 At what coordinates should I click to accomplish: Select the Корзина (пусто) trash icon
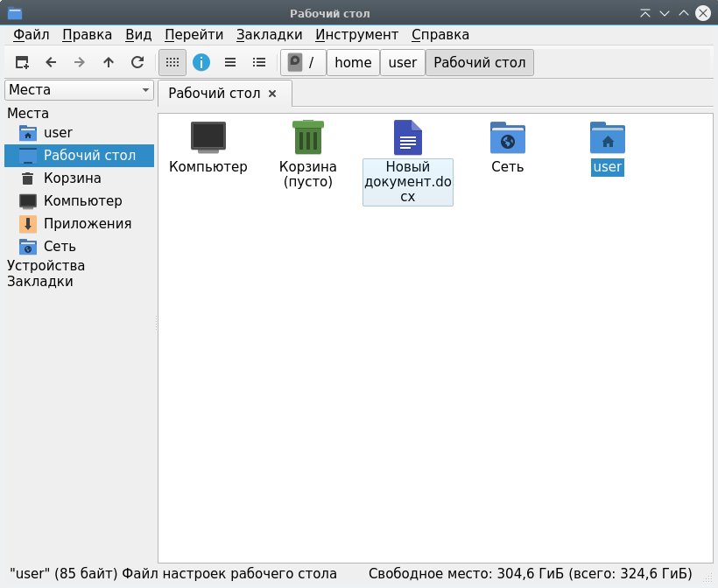tap(307, 137)
